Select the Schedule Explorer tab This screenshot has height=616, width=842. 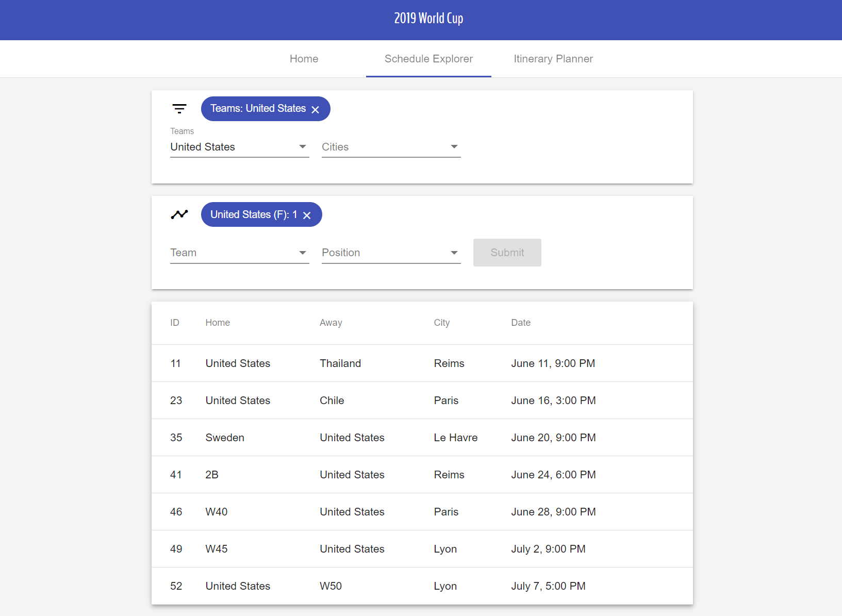pyautogui.click(x=428, y=59)
